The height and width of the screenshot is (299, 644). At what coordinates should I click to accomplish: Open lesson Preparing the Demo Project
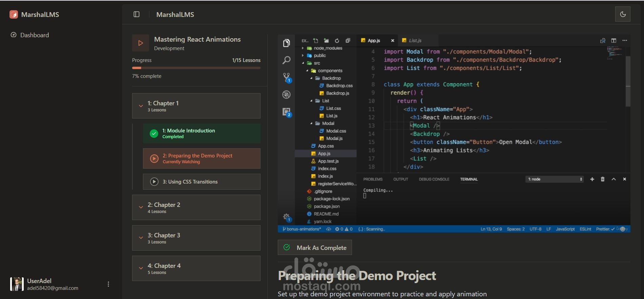point(202,158)
